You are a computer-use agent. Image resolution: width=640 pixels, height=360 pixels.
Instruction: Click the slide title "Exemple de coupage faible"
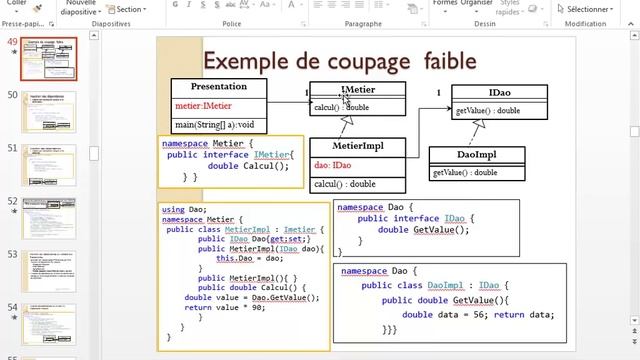(340, 61)
